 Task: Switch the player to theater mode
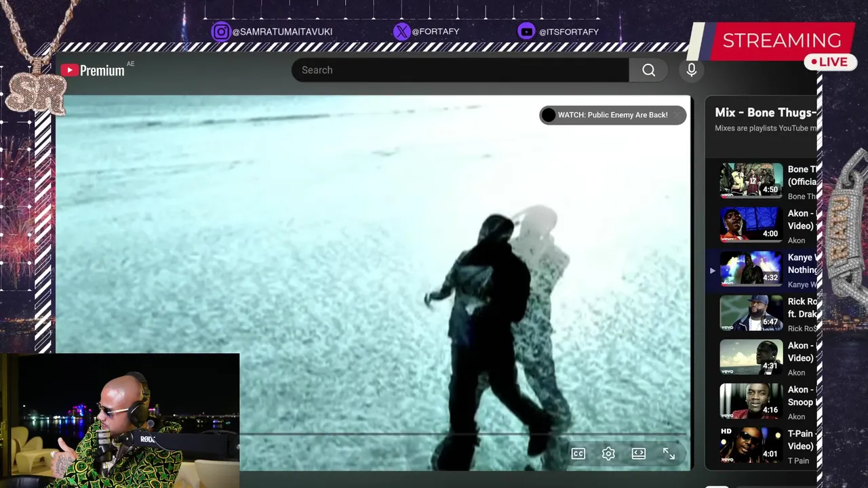(639, 454)
